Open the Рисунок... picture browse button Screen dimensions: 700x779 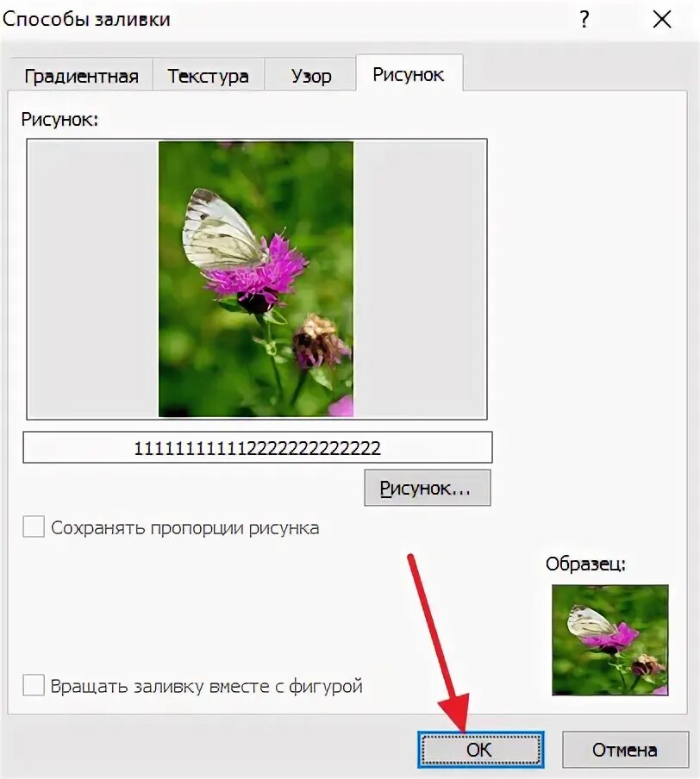coord(427,488)
